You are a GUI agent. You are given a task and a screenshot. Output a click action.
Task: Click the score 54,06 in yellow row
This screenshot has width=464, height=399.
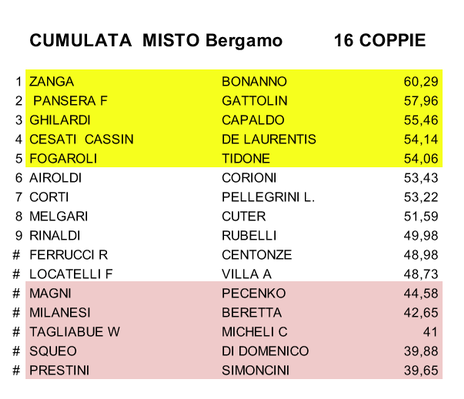[421, 159]
